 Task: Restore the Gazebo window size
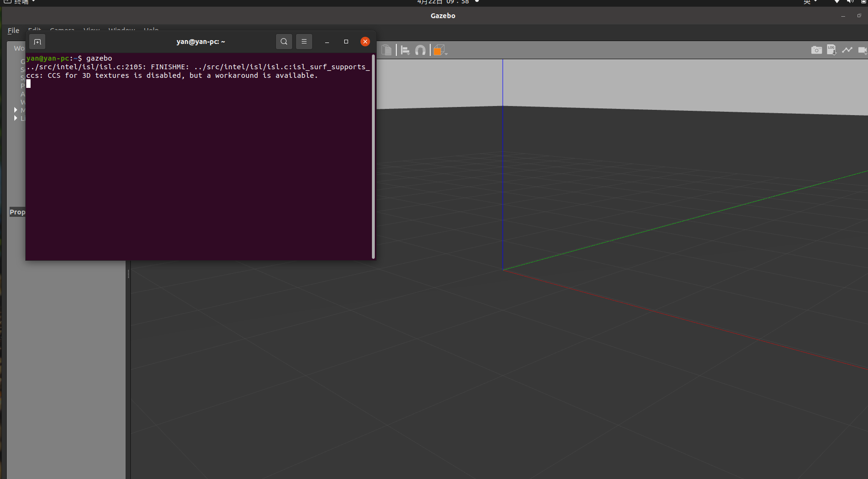click(x=859, y=16)
